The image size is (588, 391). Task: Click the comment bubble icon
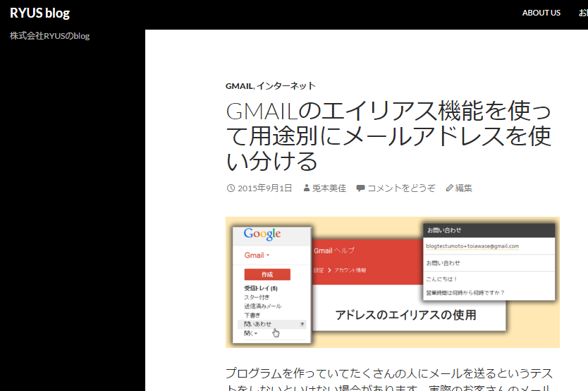click(x=360, y=188)
